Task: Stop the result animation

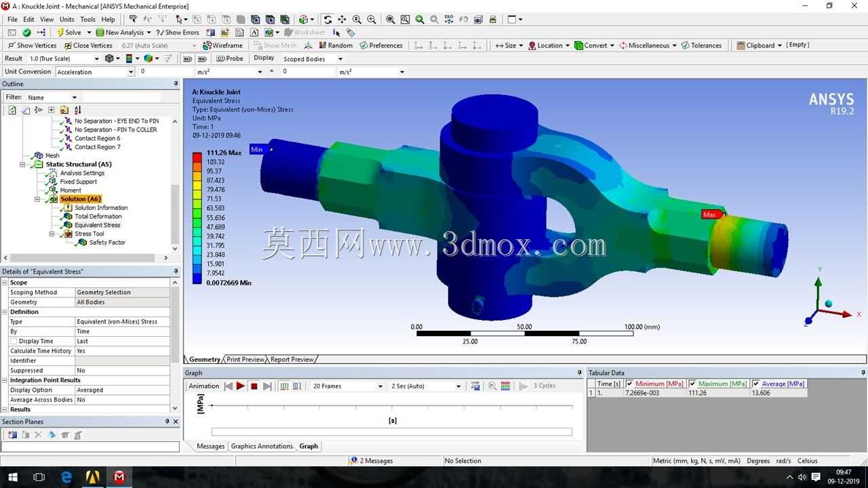Action: (x=254, y=386)
